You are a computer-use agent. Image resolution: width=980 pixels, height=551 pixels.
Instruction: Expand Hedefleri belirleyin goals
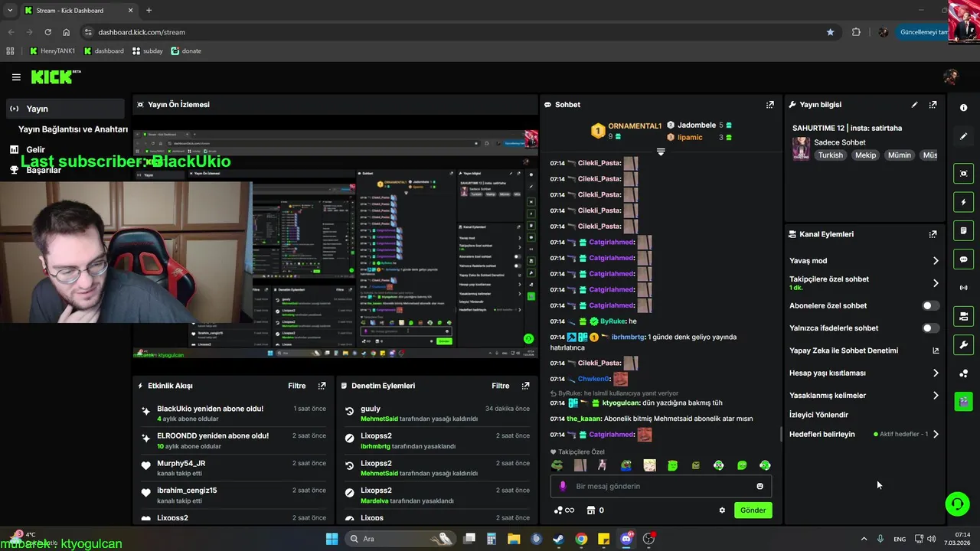pyautogui.click(x=936, y=434)
